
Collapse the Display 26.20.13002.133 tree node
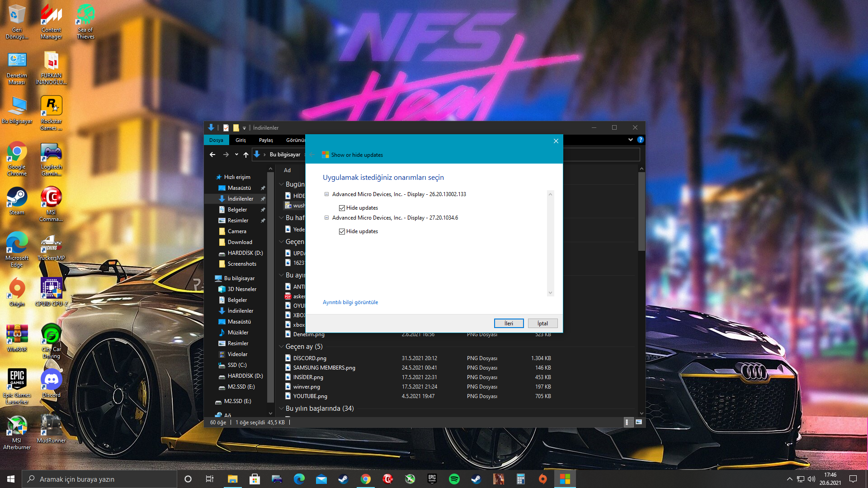click(326, 194)
